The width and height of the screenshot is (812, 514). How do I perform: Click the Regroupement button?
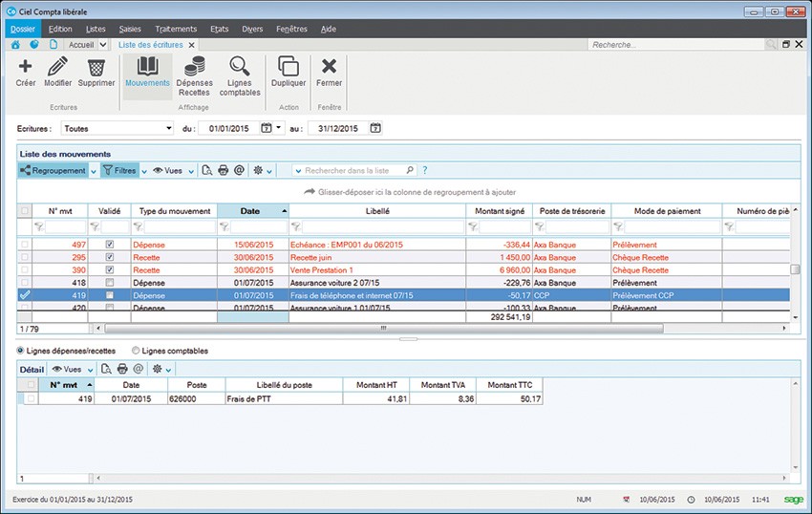click(53, 170)
